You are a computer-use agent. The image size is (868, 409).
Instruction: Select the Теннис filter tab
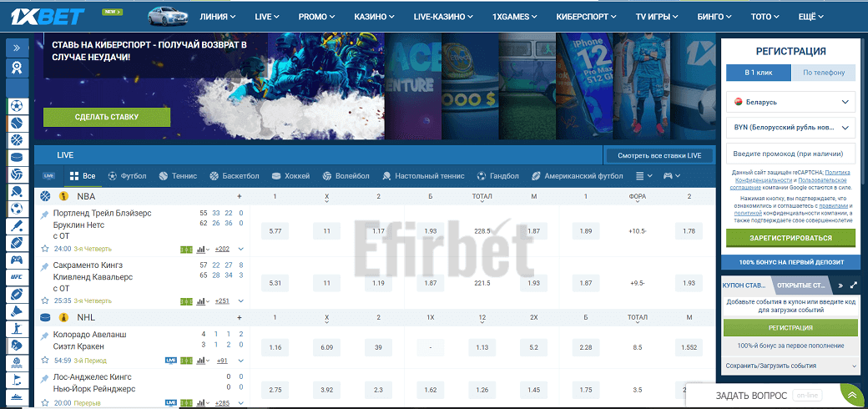[x=178, y=176]
